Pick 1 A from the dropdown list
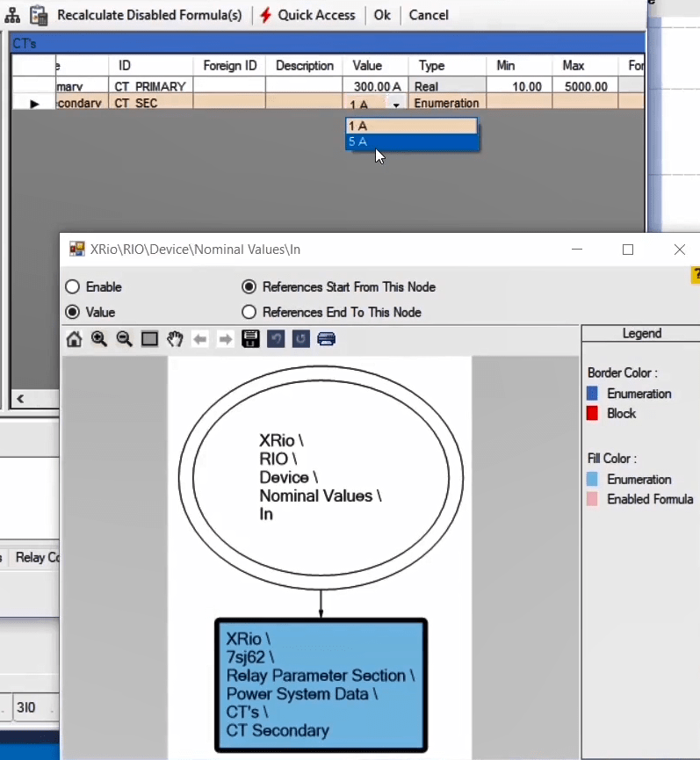 tap(412, 126)
